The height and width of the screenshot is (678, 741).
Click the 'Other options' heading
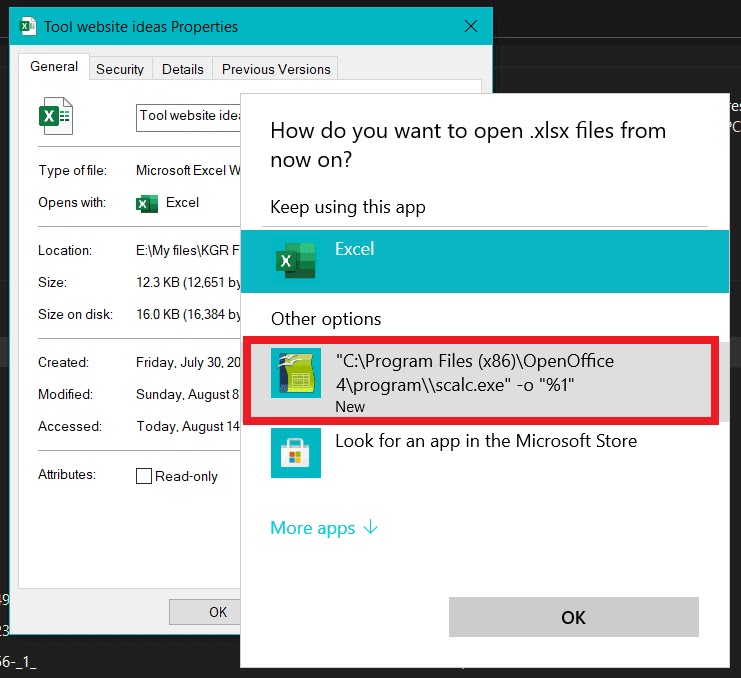326,319
